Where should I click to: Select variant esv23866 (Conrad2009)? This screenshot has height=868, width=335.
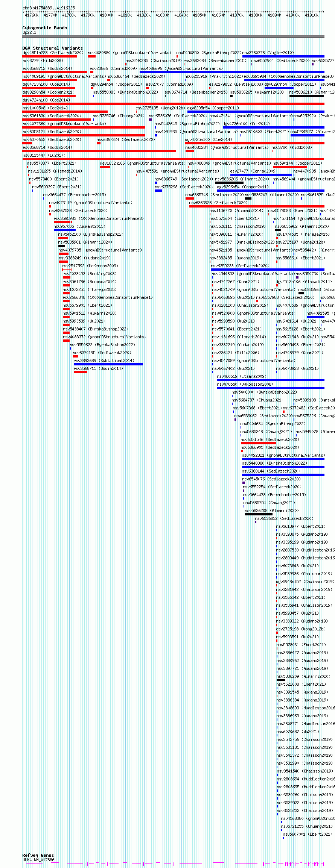pos(113,68)
